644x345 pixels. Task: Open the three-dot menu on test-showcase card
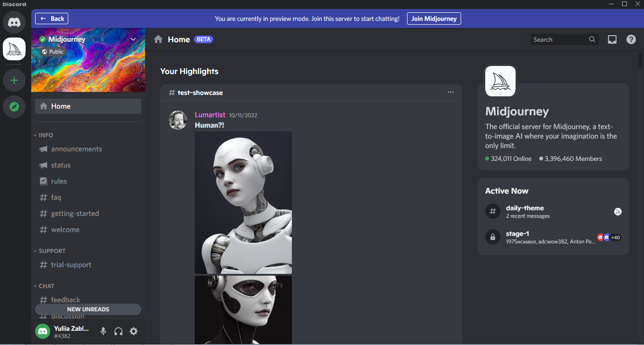pos(451,92)
